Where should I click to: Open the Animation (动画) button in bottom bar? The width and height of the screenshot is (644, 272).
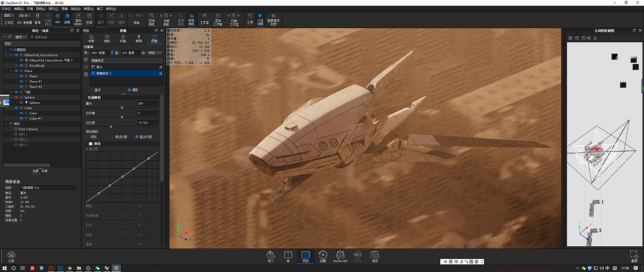click(323, 257)
